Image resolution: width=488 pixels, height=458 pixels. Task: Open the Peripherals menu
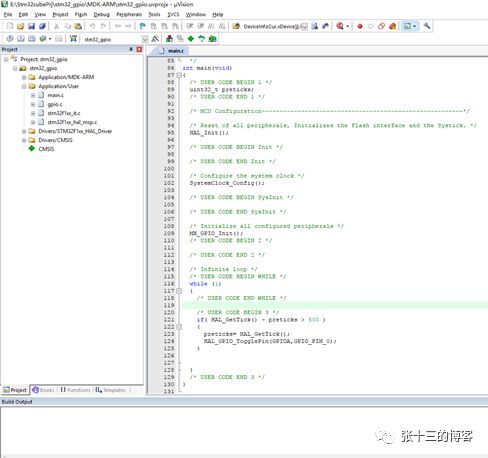pyautogui.click(x=129, y=15)
